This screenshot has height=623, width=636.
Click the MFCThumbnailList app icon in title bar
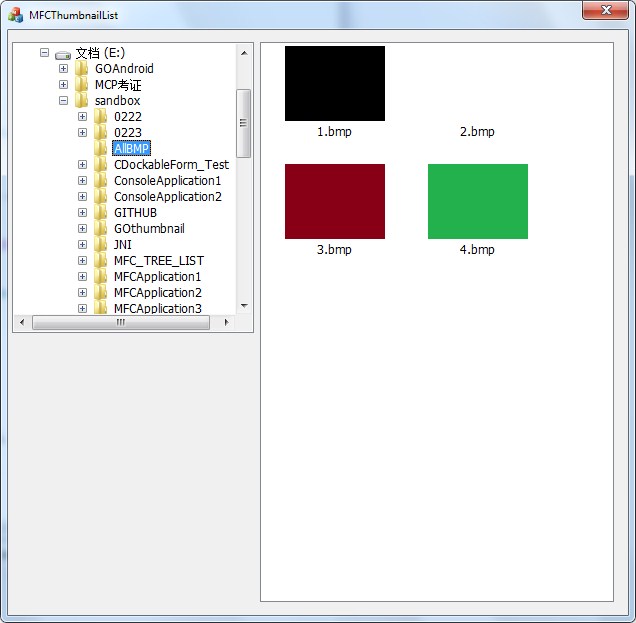coord(16,15)
